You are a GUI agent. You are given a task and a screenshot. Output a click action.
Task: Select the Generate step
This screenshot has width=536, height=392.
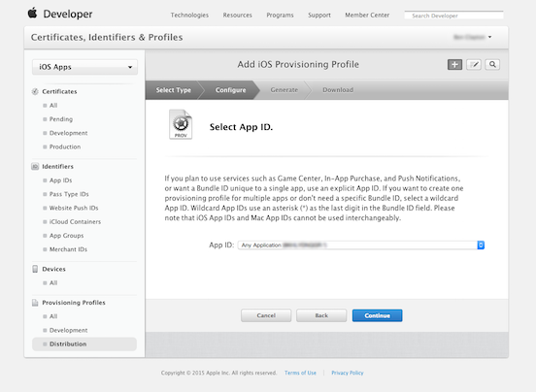click(x=285, y=90)
